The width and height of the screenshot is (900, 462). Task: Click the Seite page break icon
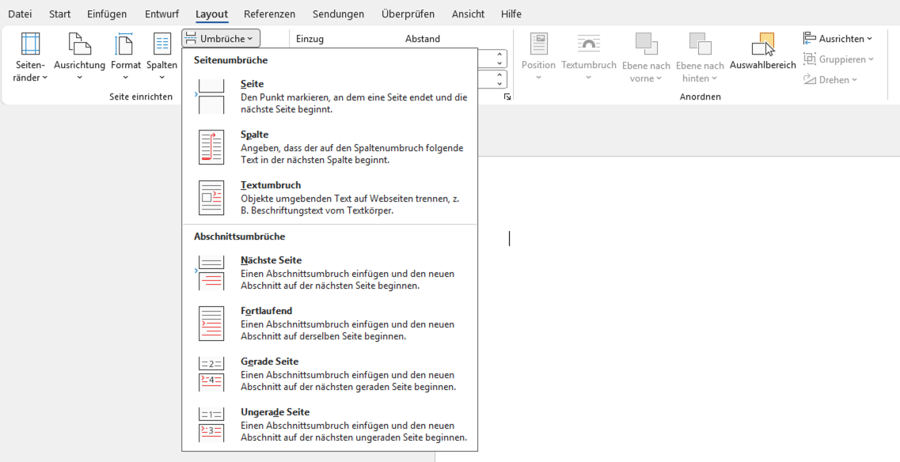click(211, 96)
